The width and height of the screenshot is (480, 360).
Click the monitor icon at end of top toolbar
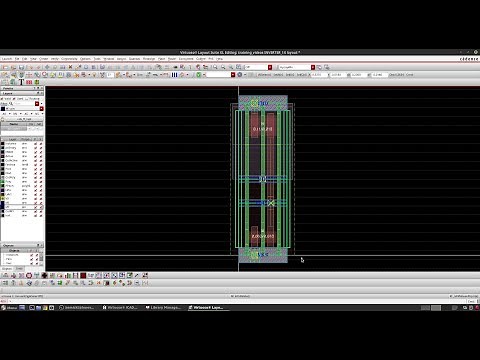point(327,67)
